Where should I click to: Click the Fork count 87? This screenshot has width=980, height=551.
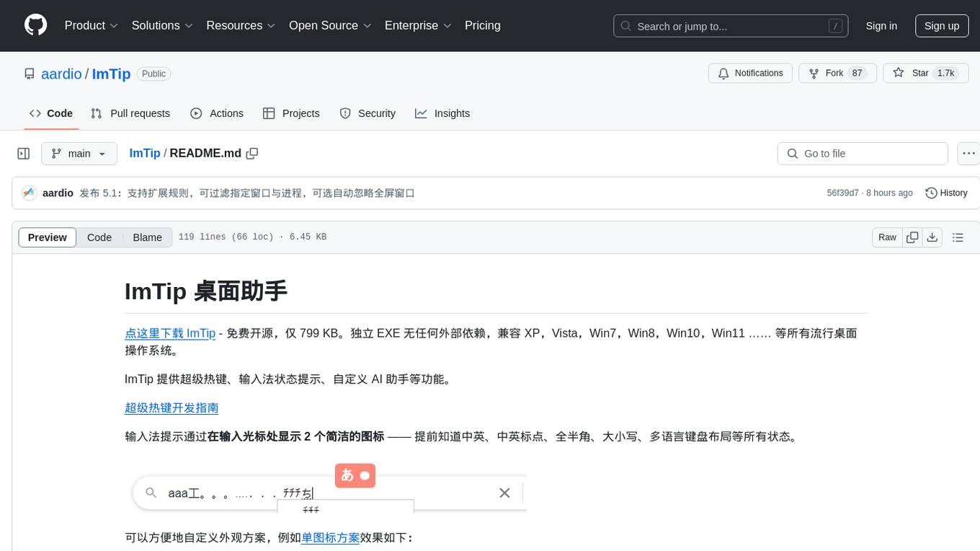point(857,74)
